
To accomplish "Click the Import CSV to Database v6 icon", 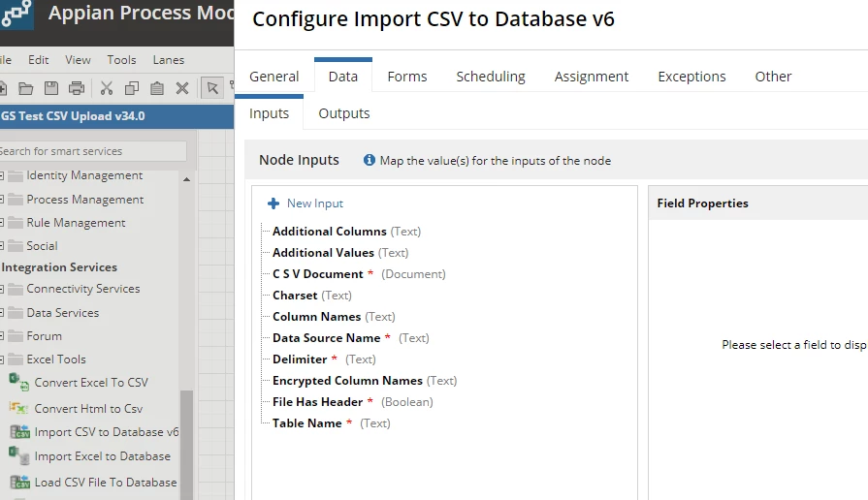I will 20,432.
